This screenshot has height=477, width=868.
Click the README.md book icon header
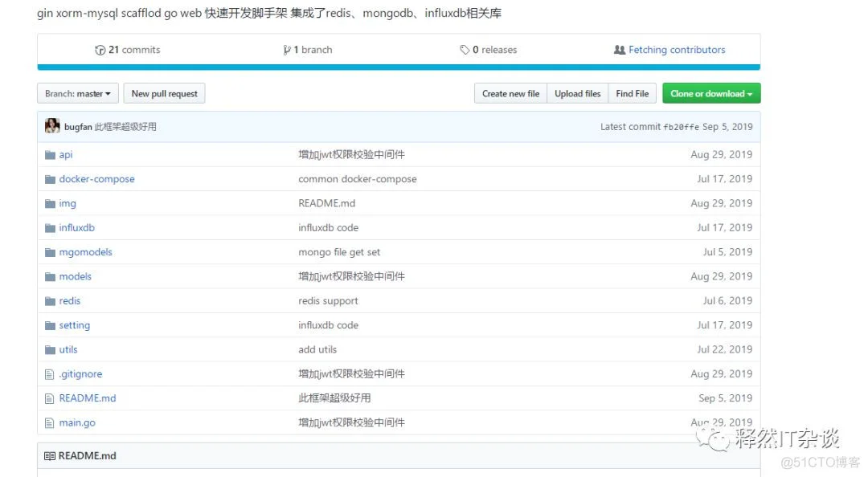pos(50,456)
